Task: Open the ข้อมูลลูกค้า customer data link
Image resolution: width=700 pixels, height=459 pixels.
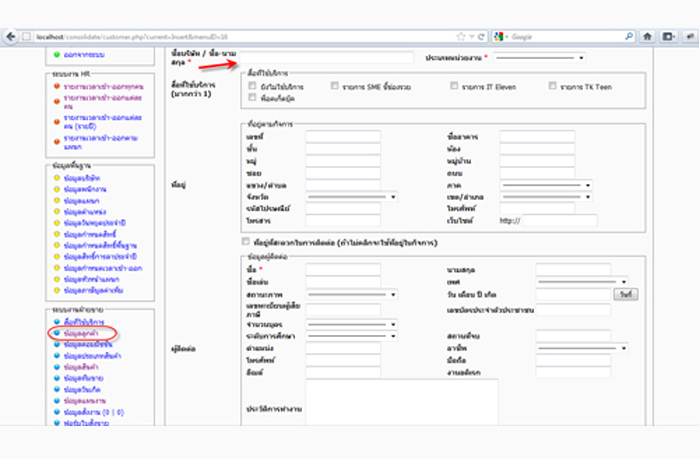Action: 81,333
